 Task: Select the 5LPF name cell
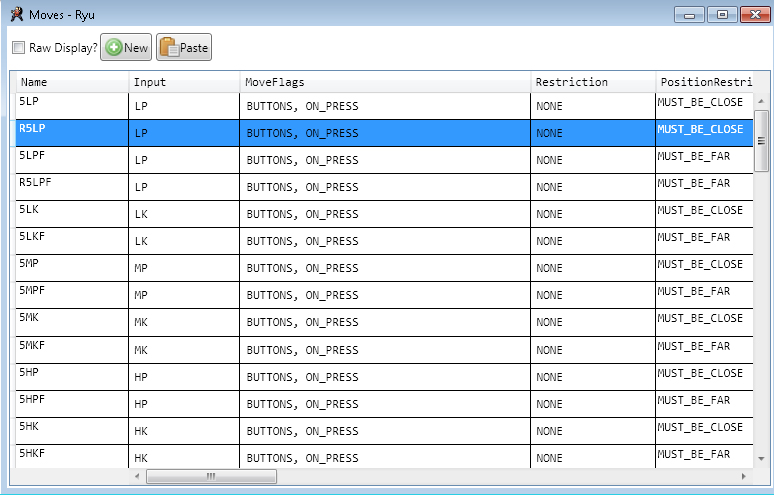[x=72, y=160]
